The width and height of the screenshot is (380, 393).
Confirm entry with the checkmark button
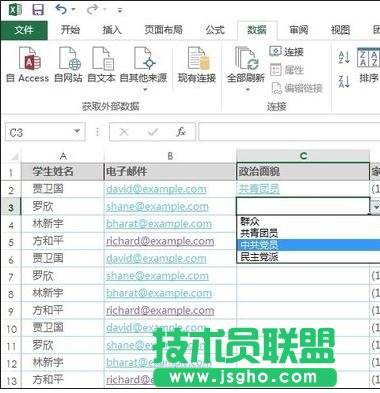coord(153,132)
